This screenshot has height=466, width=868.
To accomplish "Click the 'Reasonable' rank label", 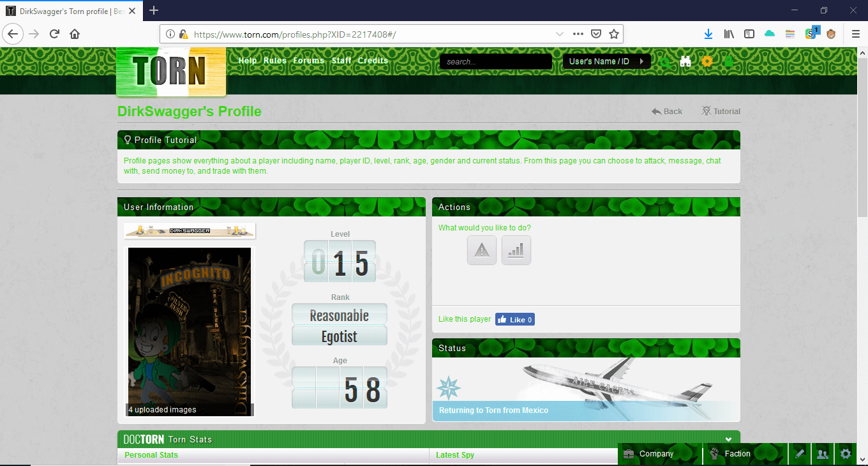I will pos(340,315).
